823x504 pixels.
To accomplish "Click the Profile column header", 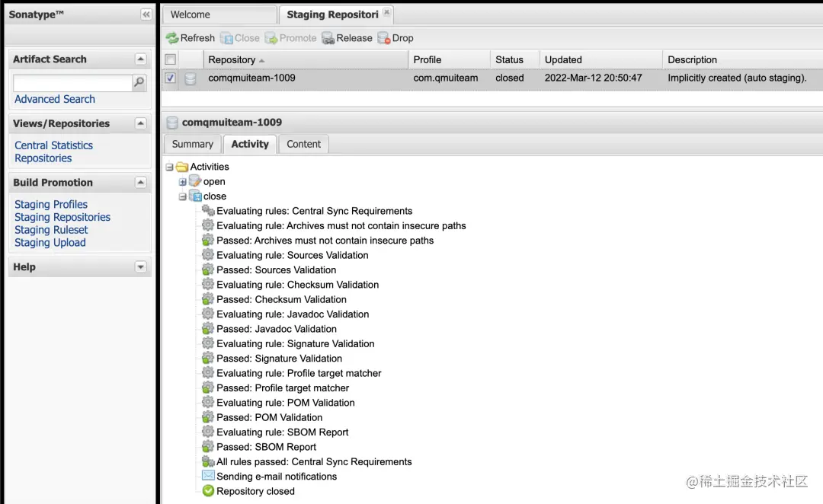I will (450, 60).
